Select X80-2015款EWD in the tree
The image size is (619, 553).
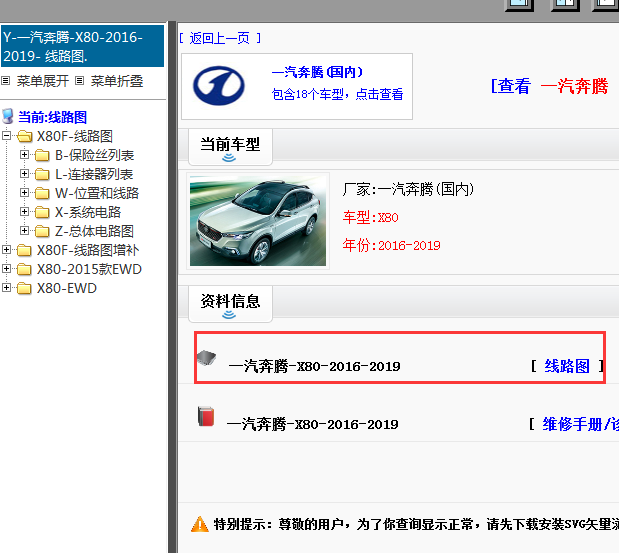pyautogui.click(x=89, y=269)
